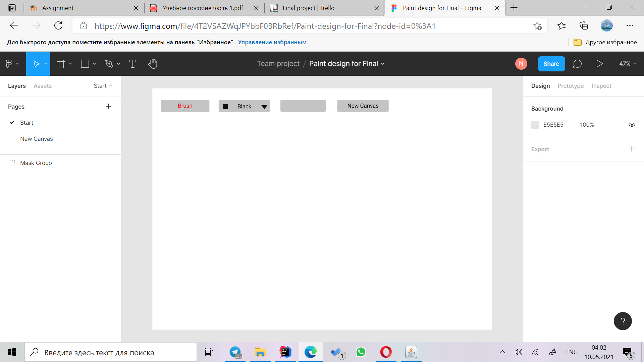Start presentation mode
The width and height of the screenshot is (644, 362).
(x=600, y=64)
